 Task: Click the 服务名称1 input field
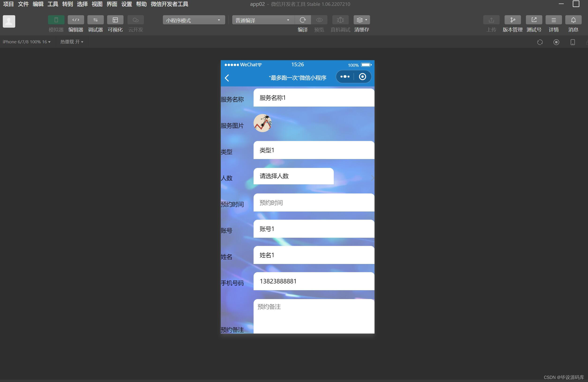[314, 98]
